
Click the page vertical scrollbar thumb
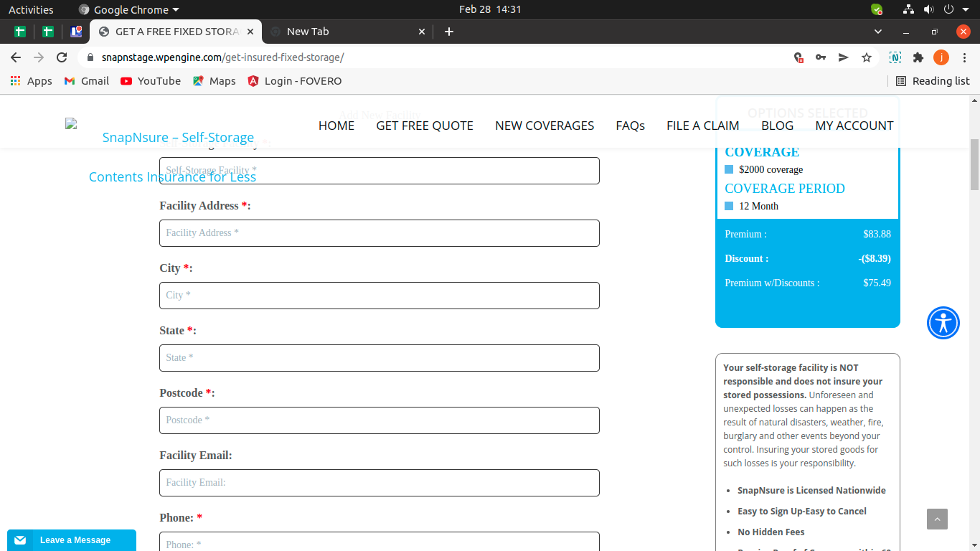[x=974, y=164]
